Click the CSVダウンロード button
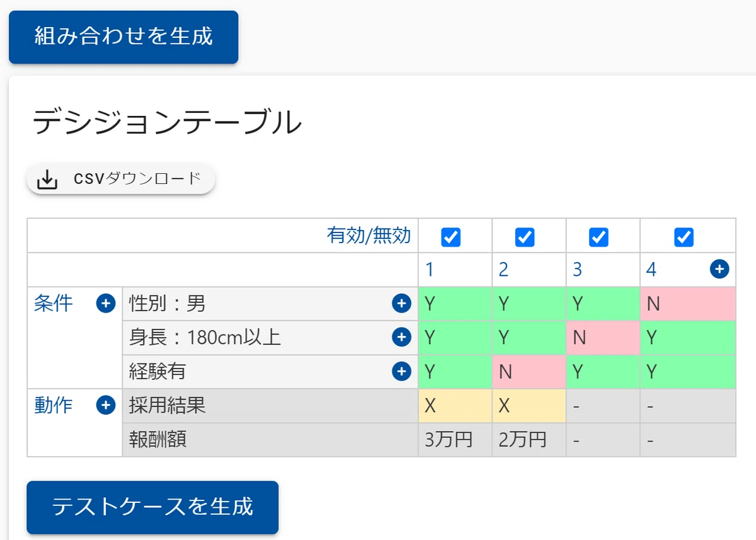756x540 pixels. (x=121, y=180)
